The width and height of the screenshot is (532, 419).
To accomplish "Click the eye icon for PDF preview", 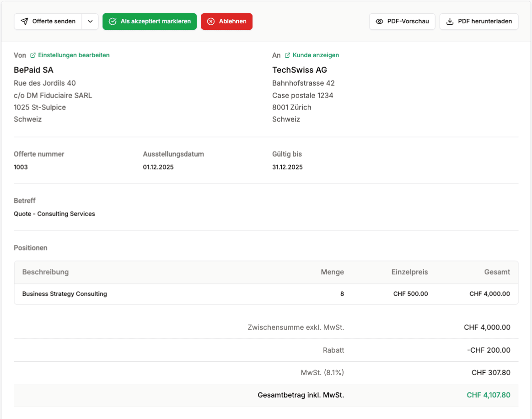I will (379, 22).
